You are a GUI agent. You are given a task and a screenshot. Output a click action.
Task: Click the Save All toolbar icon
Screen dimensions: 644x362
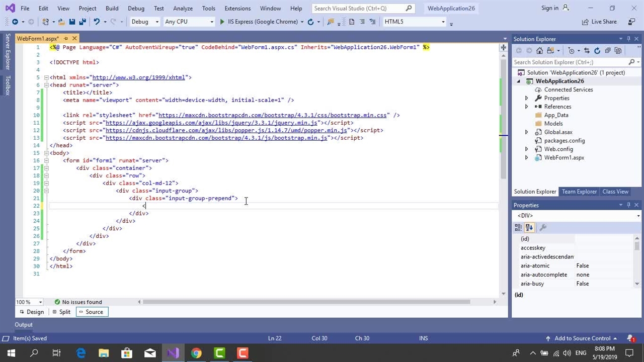pos(82,22)
